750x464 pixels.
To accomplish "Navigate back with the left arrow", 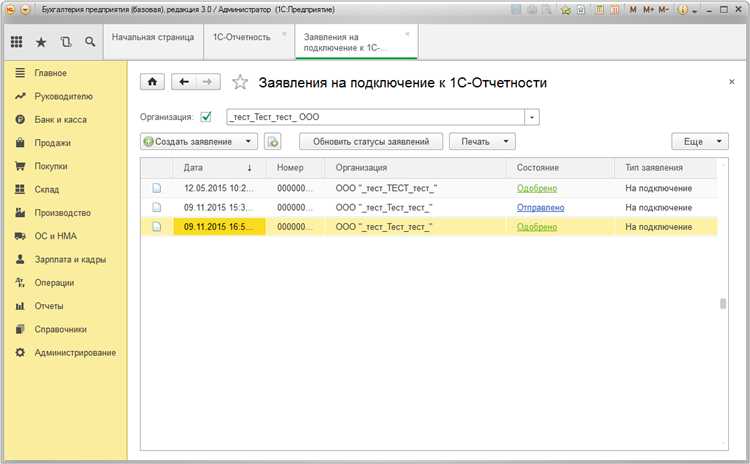I will tap(184, 82).
